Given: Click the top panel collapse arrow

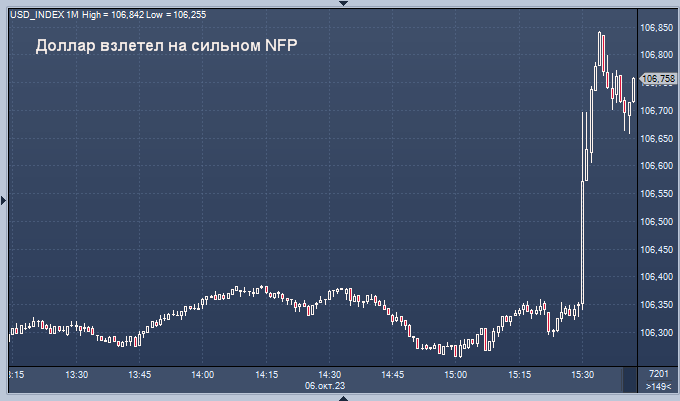Looking at the screenshot, I should pos(343,3).
